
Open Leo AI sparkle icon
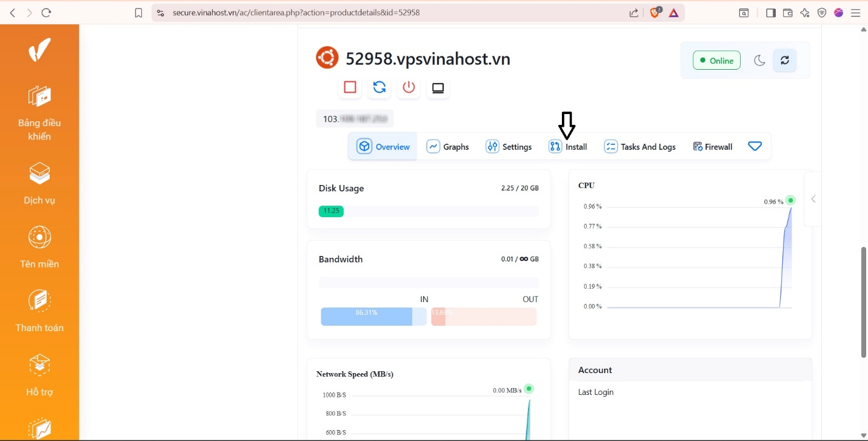pos(805,13)
